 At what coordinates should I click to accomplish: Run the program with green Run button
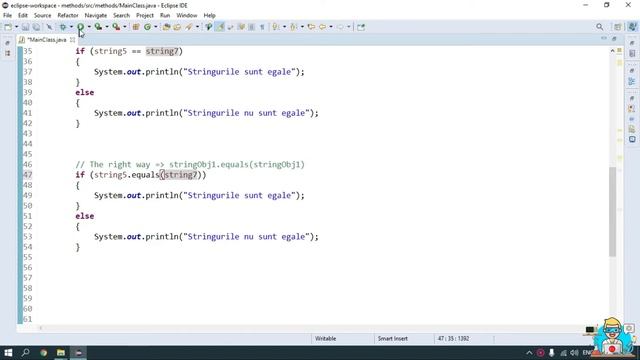[80, 27]
